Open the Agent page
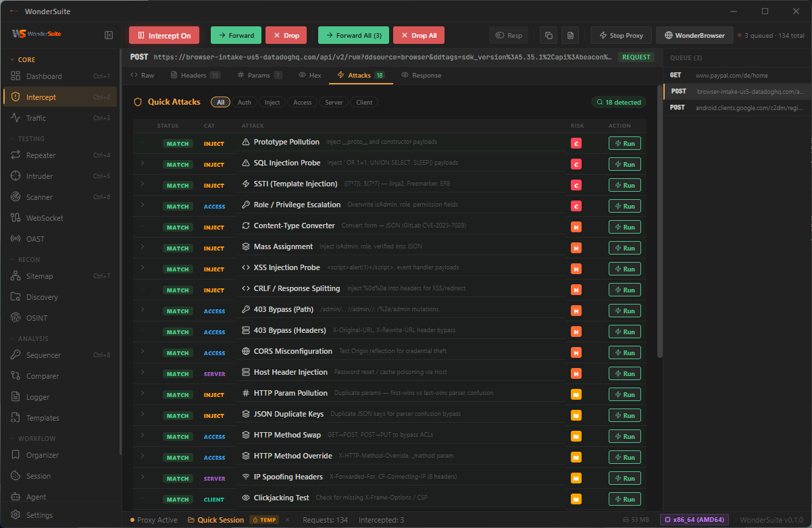This screenshot has width=812, height=528. [59, 497]
